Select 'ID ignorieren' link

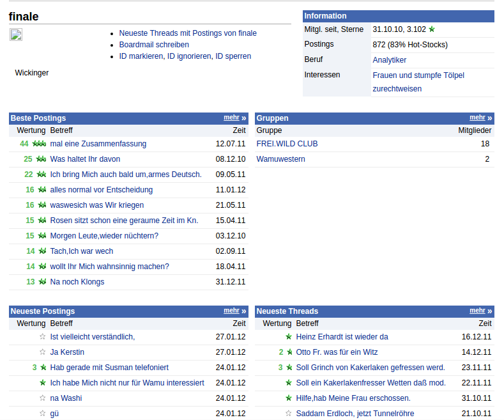189,56
